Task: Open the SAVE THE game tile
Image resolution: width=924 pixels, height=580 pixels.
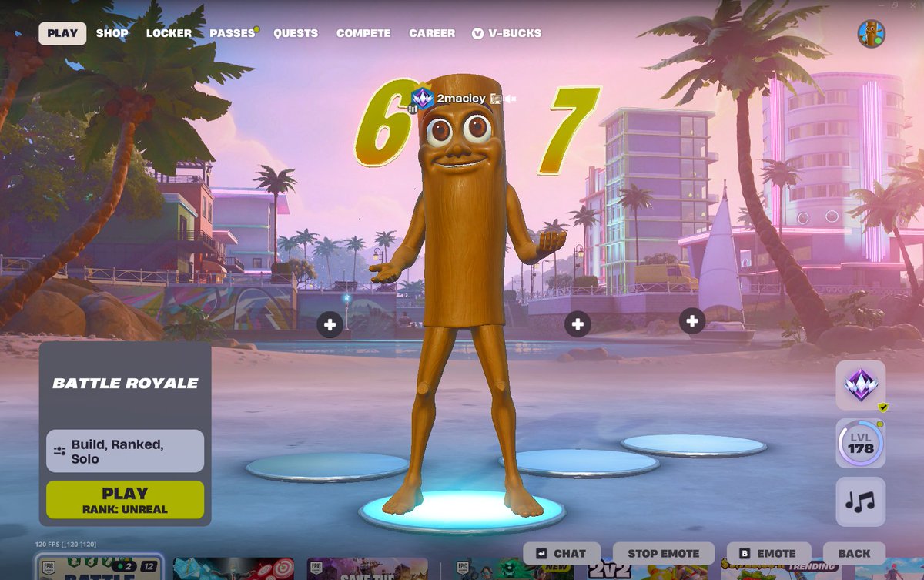Action: (x=367, y=568)
